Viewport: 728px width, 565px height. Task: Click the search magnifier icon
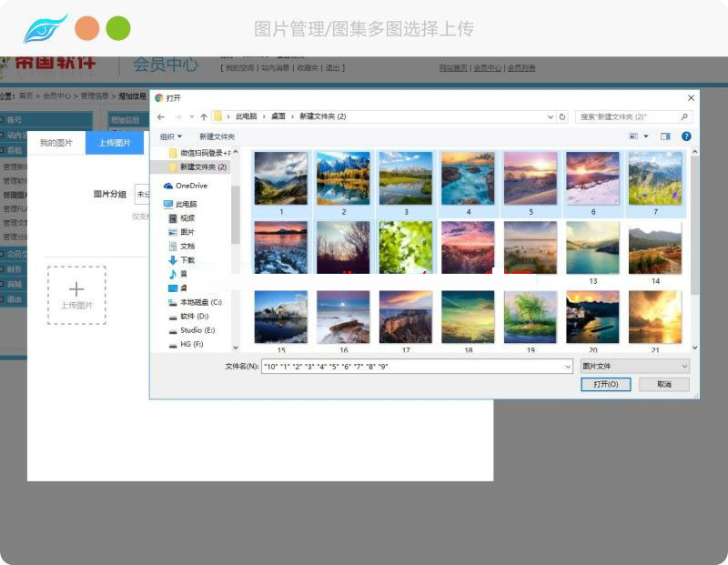(682, 116)
